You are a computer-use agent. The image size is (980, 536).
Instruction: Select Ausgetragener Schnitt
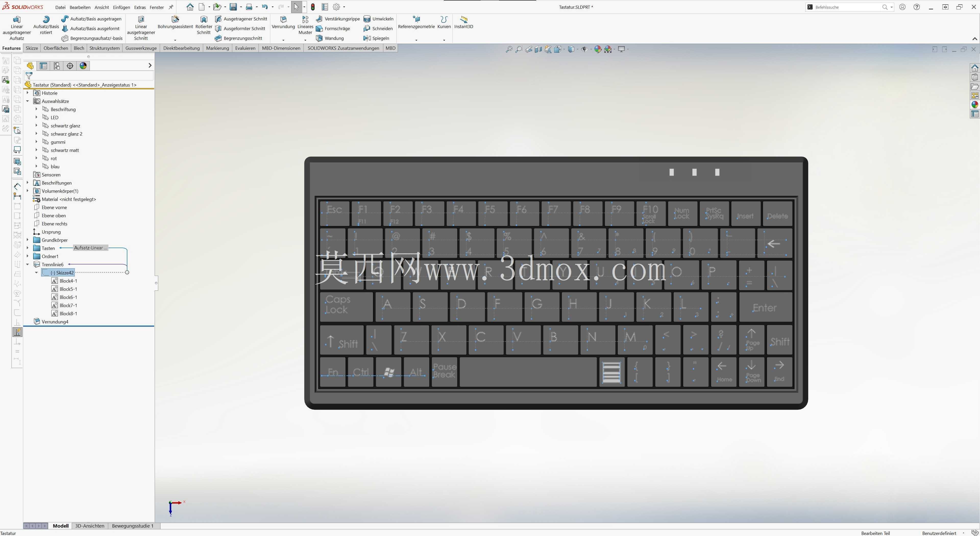coord(241,19)
